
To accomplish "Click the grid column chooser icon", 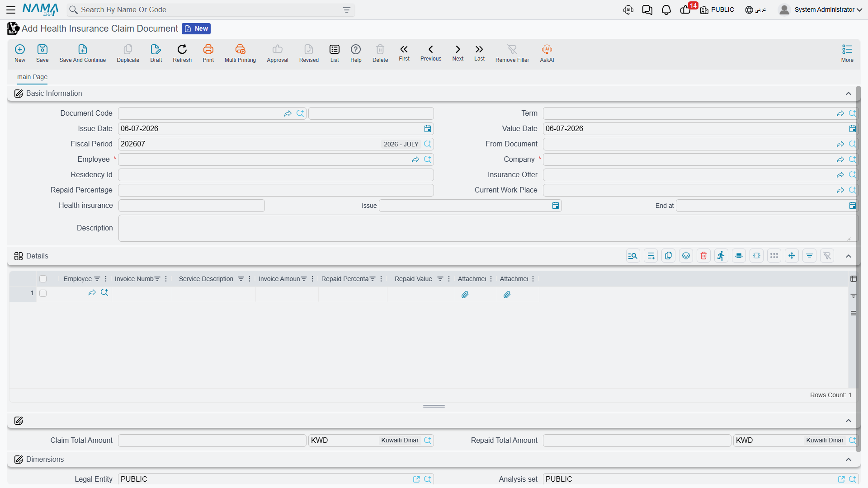I will coord(854,279).
